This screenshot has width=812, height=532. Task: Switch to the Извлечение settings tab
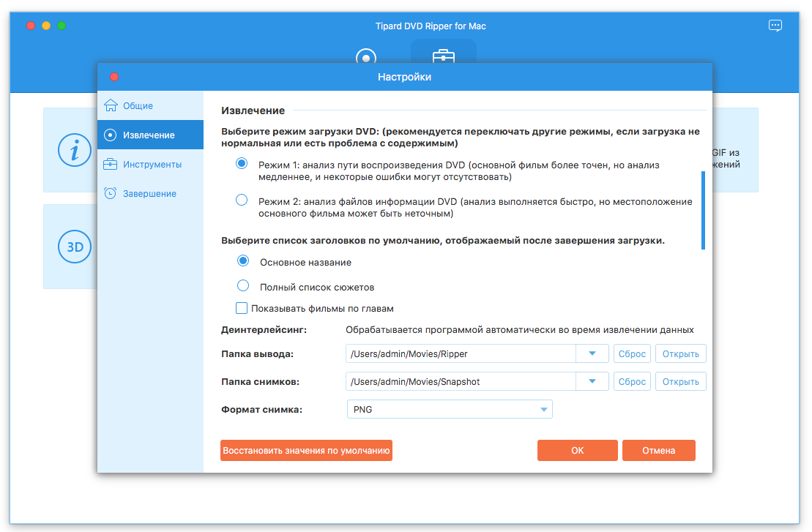[150, 135]
